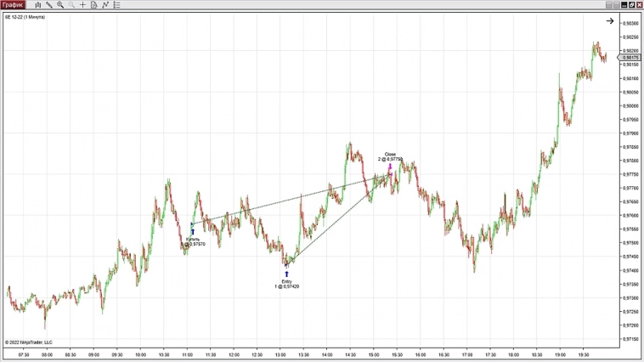Open Data Series bars icon

(x=37, y=5)
